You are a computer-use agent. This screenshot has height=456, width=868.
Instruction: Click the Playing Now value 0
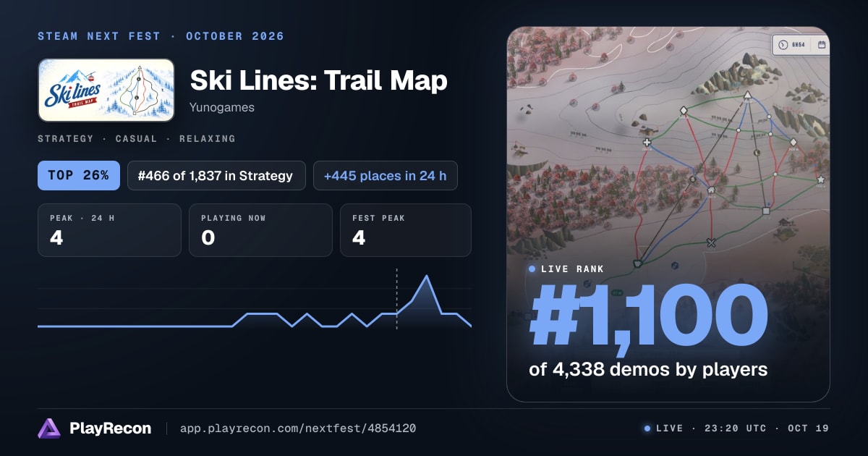click(208, 237)
